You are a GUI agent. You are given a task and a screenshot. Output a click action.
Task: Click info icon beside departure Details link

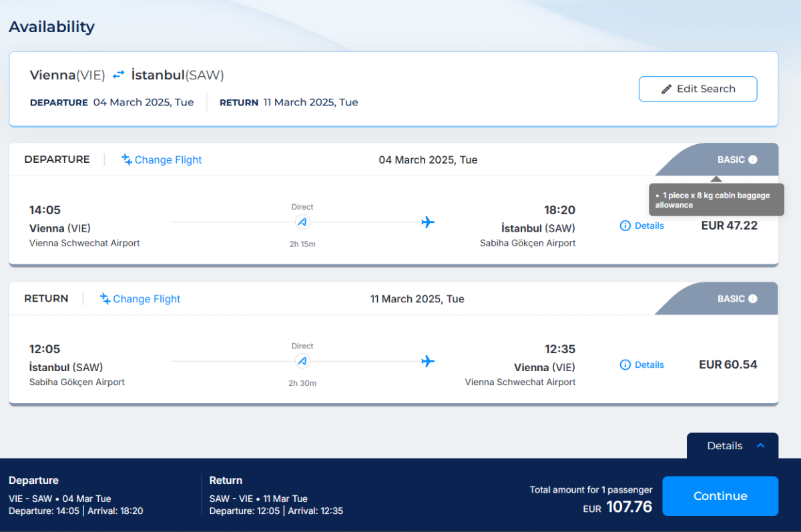[x=625, y=226]
